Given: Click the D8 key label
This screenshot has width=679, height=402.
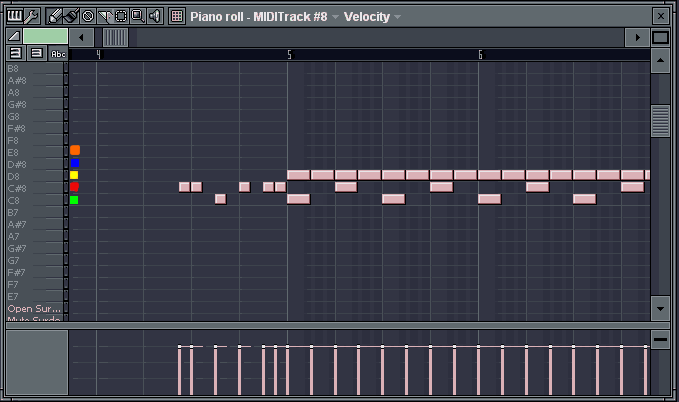Looking at the screenshot, I should pyautogui.click(x=13, y=176).
